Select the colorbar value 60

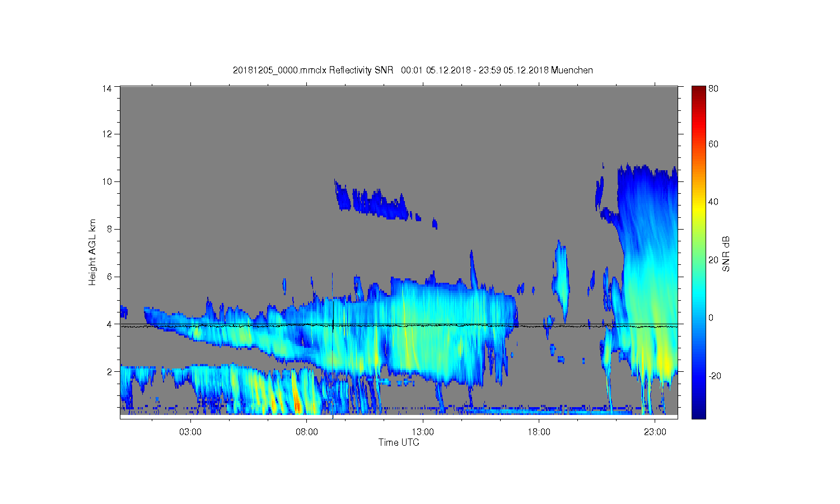coord(713,144)
